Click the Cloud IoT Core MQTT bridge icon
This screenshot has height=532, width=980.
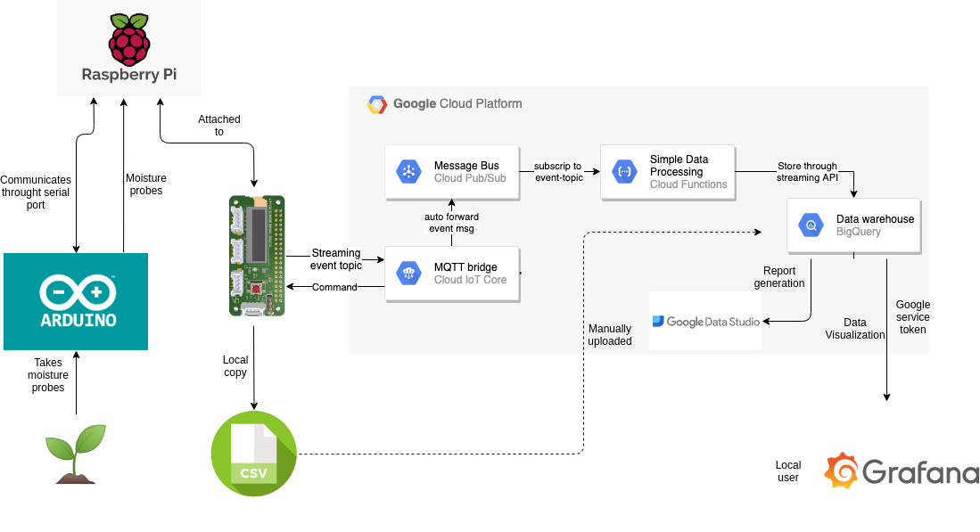pyautogui.click(x=408, y=273)
